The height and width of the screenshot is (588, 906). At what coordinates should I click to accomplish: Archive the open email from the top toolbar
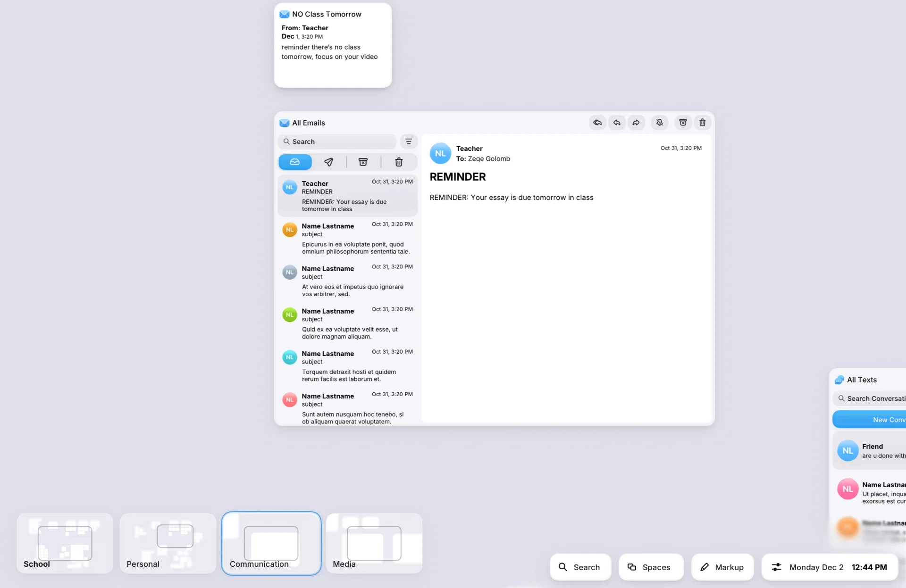click(x=683, y=123)
